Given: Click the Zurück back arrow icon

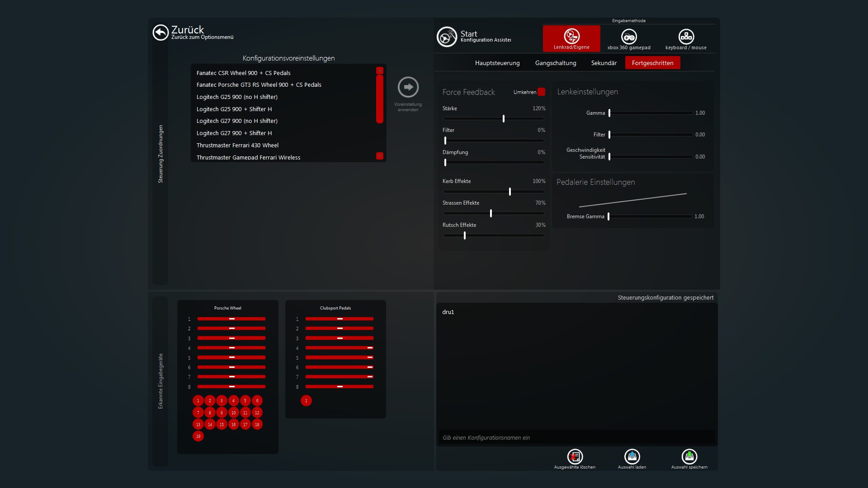Looking at the screenshot, I should click(160, 33).
